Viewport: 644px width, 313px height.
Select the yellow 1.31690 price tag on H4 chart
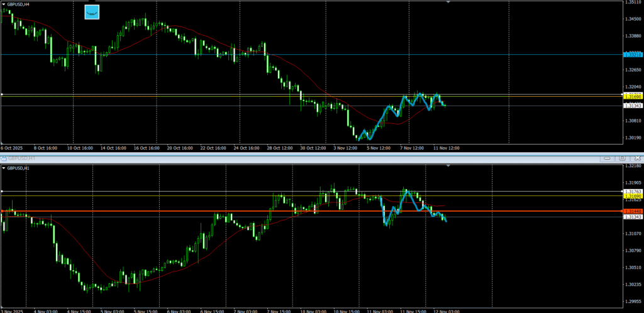click(x=632, y=97)
